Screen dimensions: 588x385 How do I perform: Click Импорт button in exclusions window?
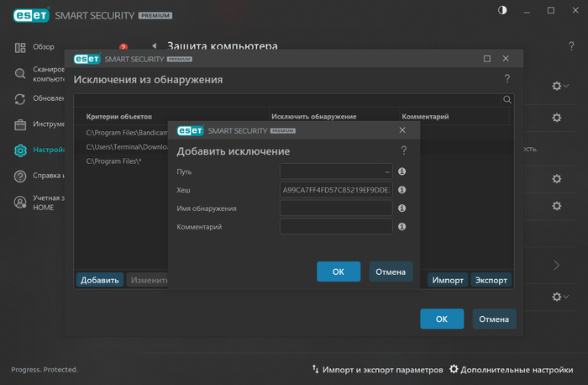(x=448, y=280)
